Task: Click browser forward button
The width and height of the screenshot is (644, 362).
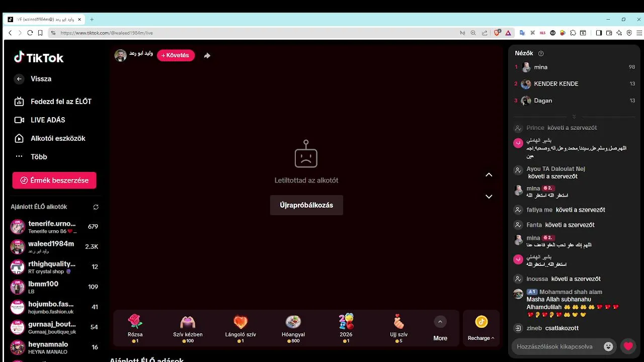Action: coord(20,33)
